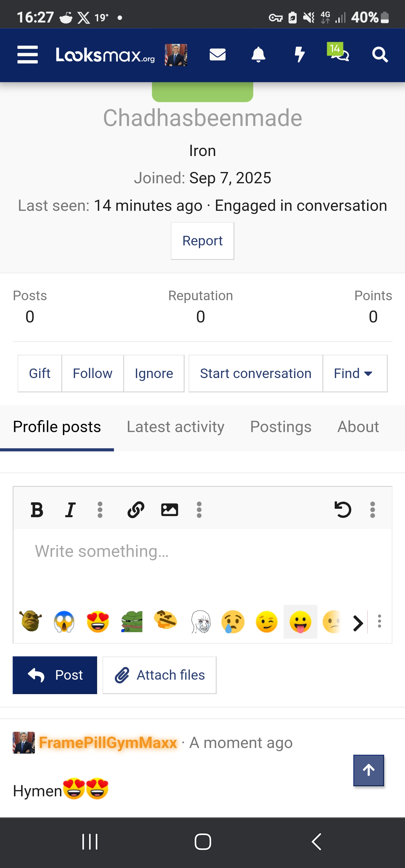Toggle bold formatting in editor
Image resolution: width=405 pixels, height=868 pixels.
(x=37, y=509)
